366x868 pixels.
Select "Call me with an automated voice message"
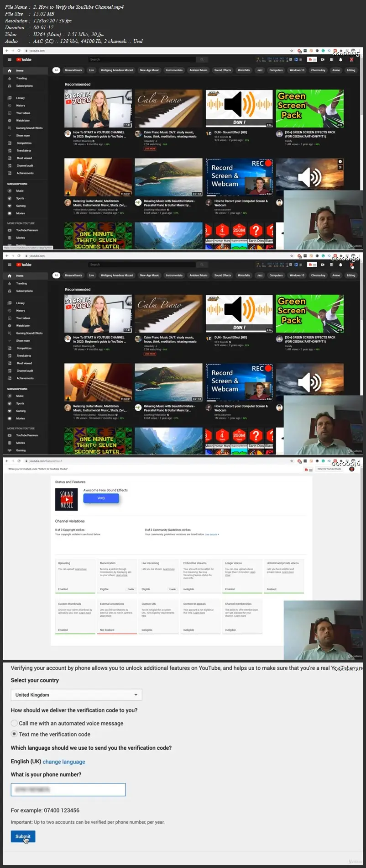[x=15, y=723]
